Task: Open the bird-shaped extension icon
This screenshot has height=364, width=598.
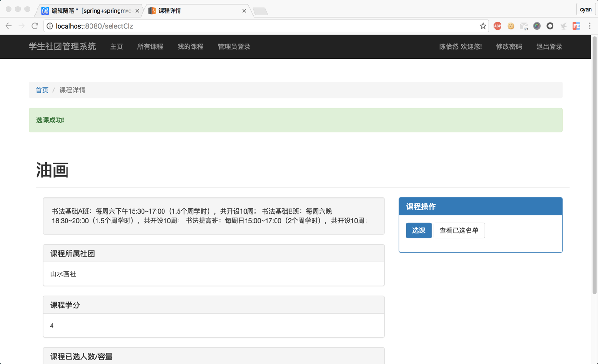Action: [x=563, y=26]
